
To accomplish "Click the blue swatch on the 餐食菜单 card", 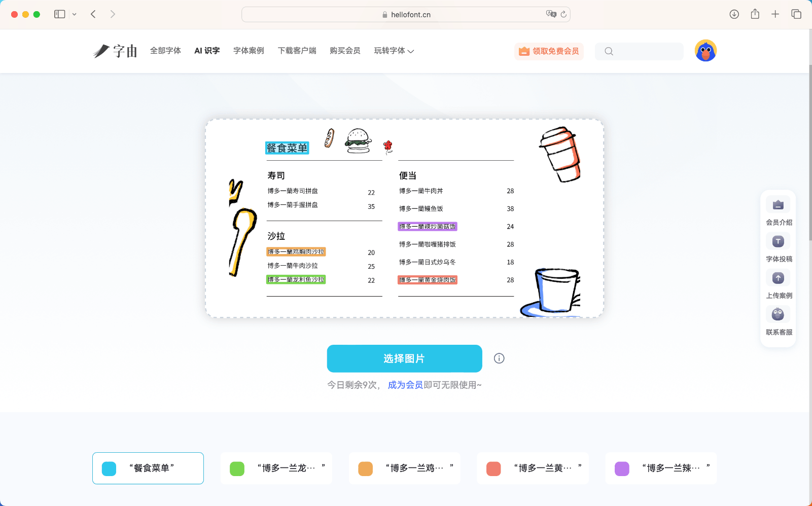I will click(109, 468).
